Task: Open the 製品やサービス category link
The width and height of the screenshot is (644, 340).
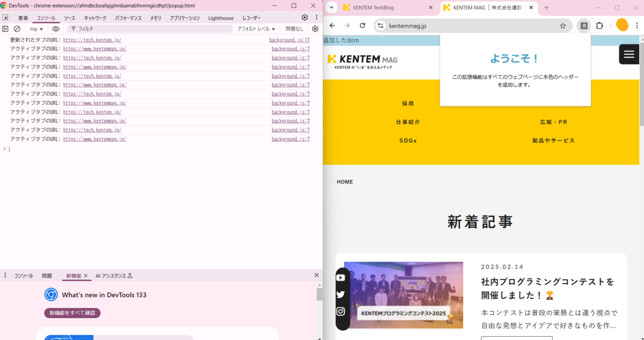Action: pos(554,141)
